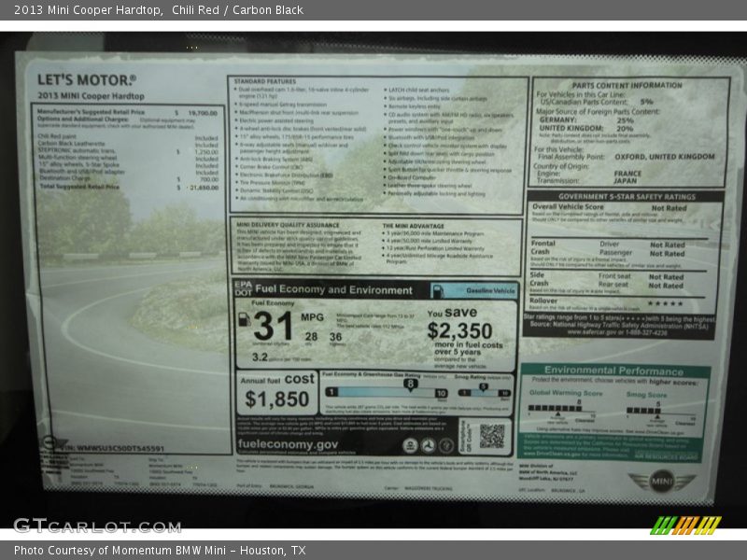Click the smartphone QR code
This screenshot has width=747, height=560.
492,436
